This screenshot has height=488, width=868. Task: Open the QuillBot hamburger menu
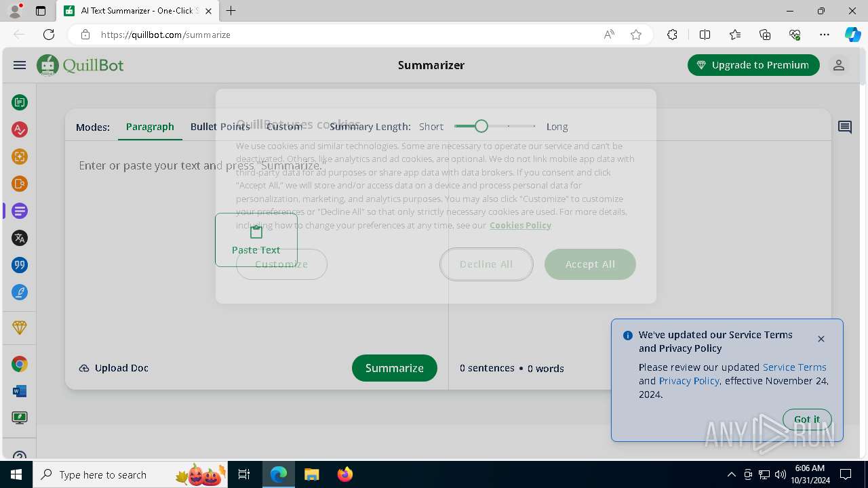(x=20, y=65)
